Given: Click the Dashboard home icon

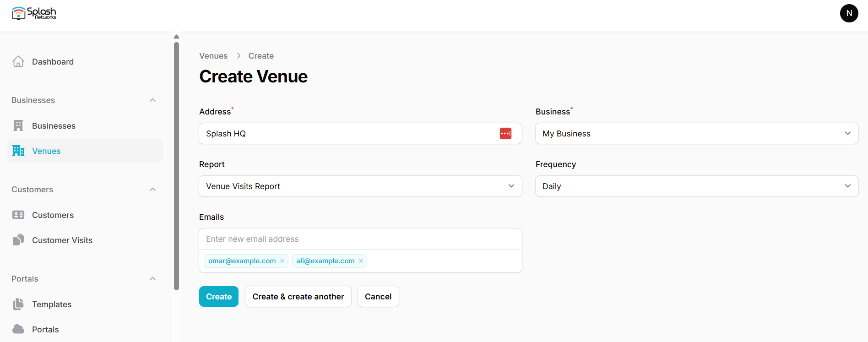Looking at the screenshot, I should click(x=18, y=61).
